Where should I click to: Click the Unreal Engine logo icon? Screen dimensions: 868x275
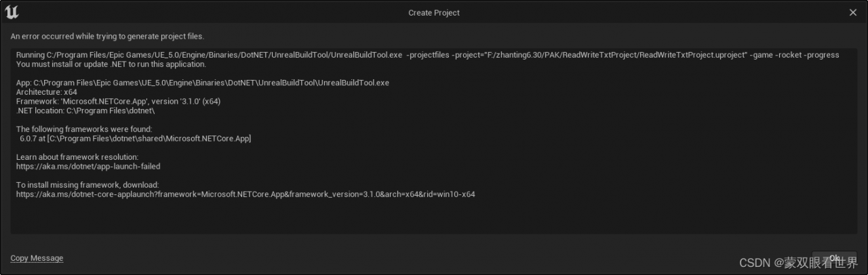[x=12, y=12]
